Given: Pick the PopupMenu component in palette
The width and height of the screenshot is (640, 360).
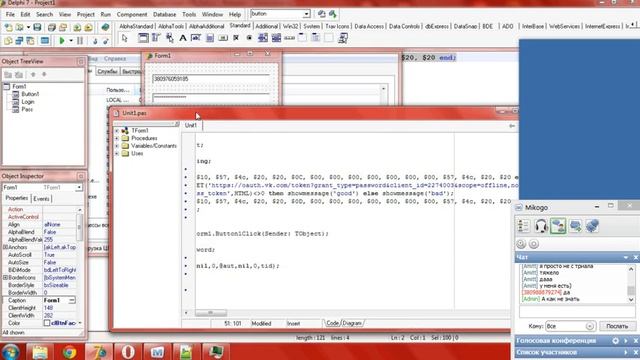Looking at the screenshot, I should (x=169, y=38).
